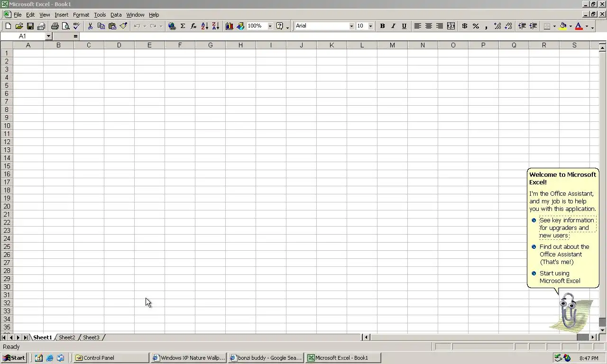This screenshot has width=607, height=364.
Task: Expand the Font Color dropdown arrow
Action: 587,26
